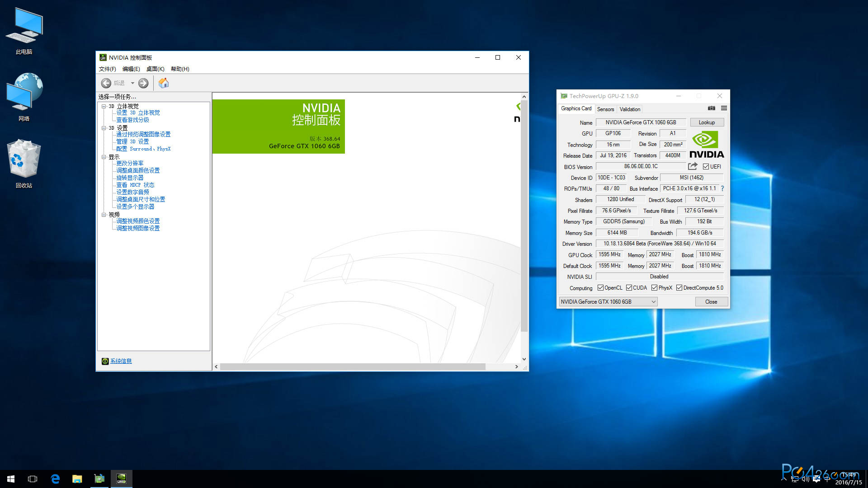Viewport: 868px width, 488px height.
Task: Open 更改分辨率 link
Action: point(130,163)
